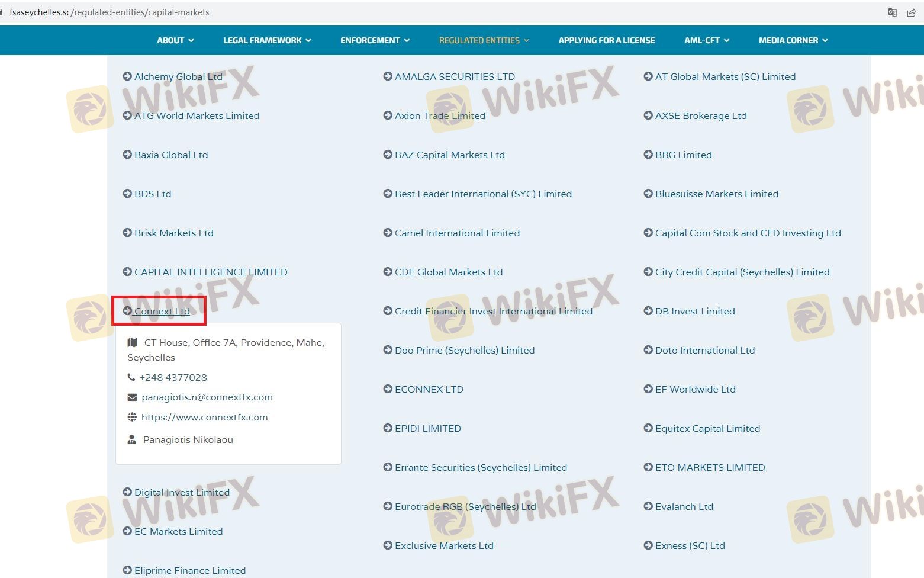The height and width of the screenshot is (578, 924).
Task: Collapse the Connext Ltd entry
Action: click(162, 311)
